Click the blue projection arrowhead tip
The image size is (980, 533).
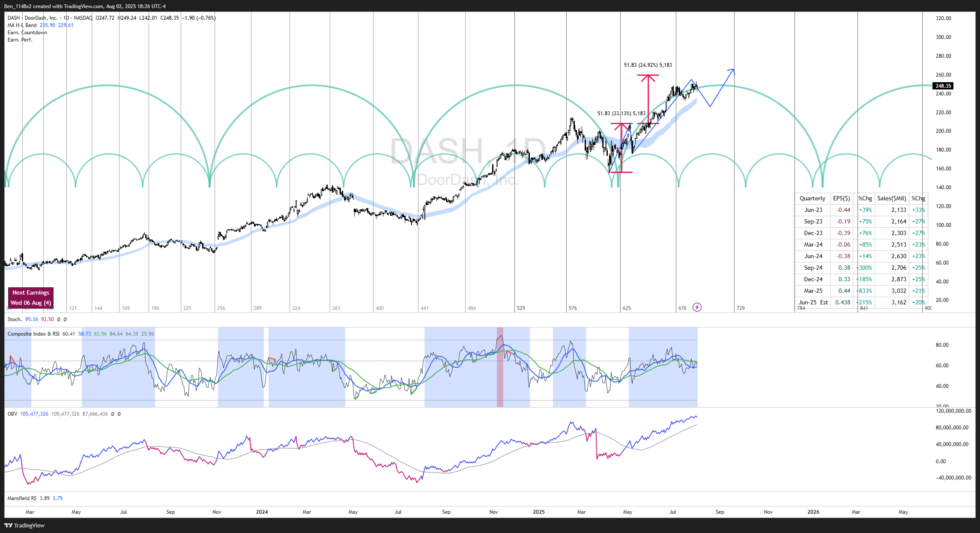click(x=733, y=69)
